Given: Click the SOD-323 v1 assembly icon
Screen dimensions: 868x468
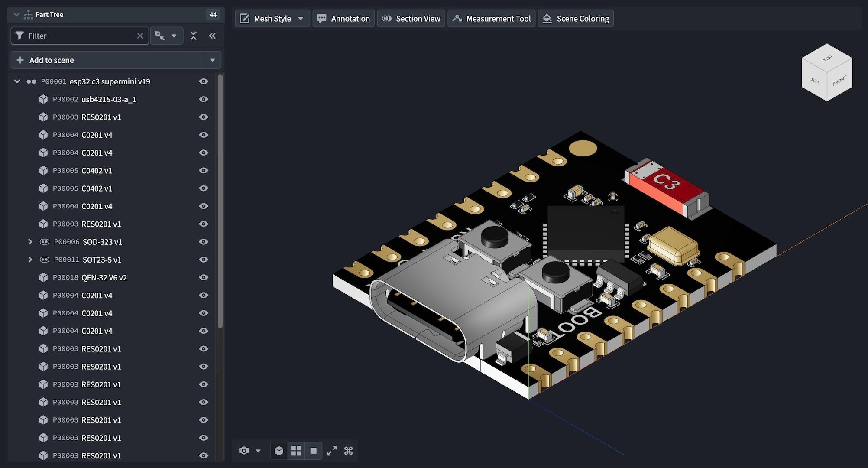Looking at the screenshot, I should click(44, 242).
